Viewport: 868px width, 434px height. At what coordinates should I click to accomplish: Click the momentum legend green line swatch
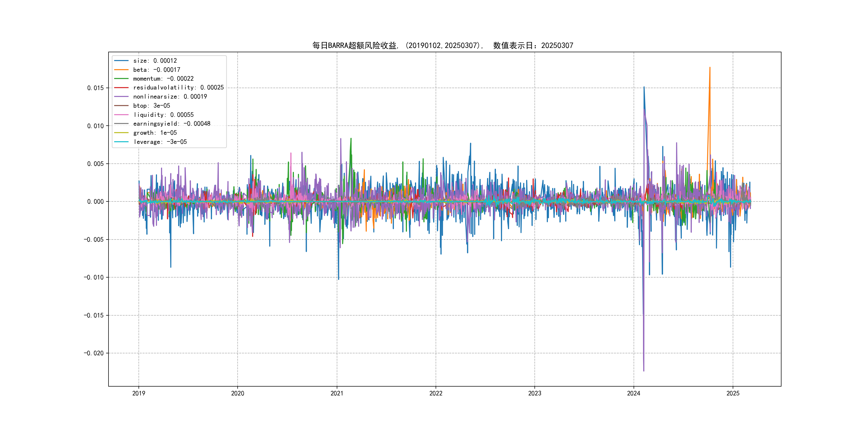(x=121, y=78)
